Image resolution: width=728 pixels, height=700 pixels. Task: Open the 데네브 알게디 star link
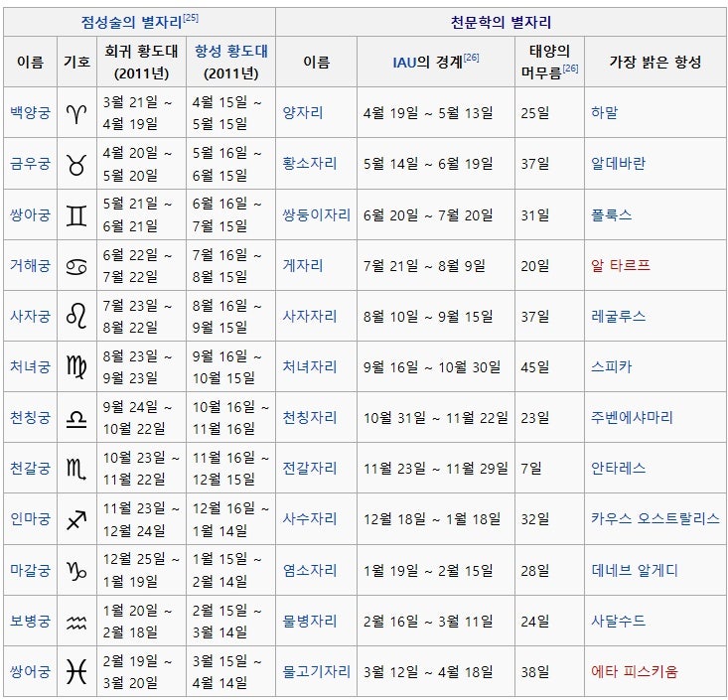tap(635, 571)
